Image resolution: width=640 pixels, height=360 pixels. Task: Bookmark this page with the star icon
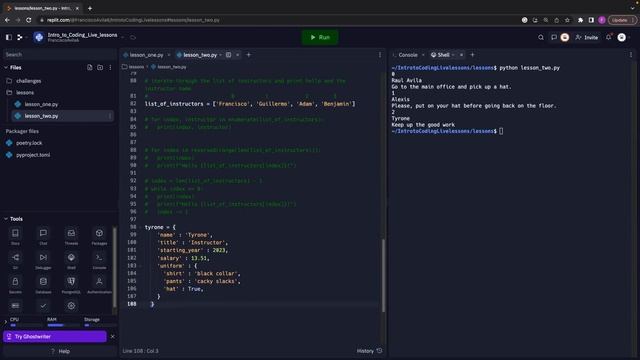click(567, 20)
